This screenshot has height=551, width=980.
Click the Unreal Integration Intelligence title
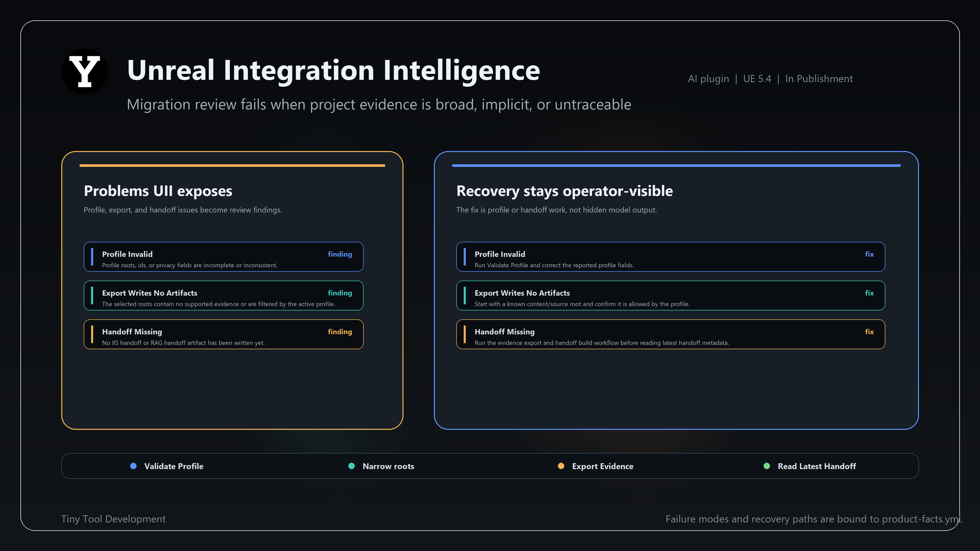[333, 70]
